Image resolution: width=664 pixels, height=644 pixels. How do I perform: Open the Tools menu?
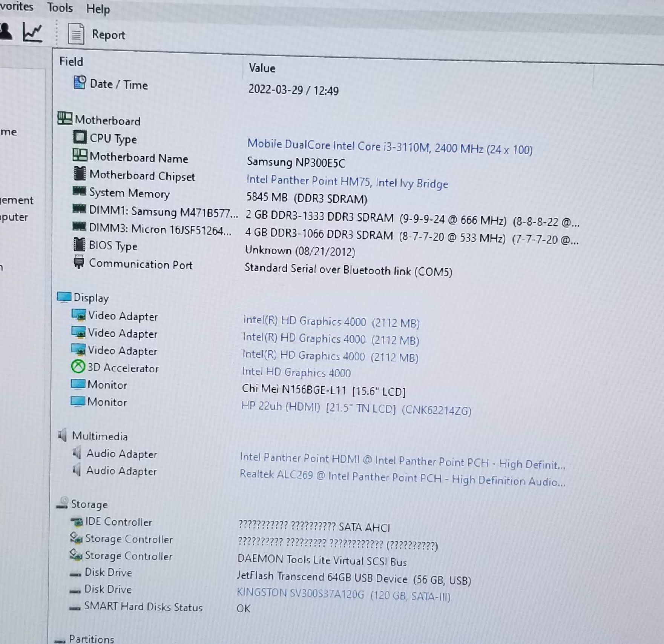coord(60,7)
